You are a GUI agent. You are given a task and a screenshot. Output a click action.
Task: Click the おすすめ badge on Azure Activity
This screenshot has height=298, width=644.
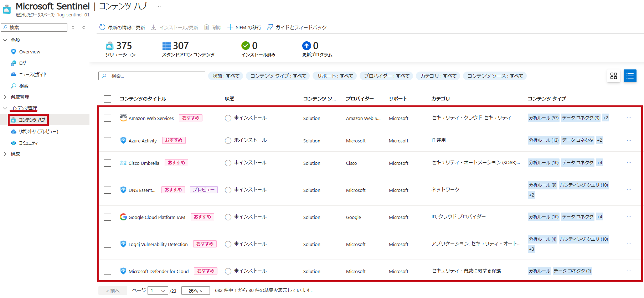click(174, 140)
